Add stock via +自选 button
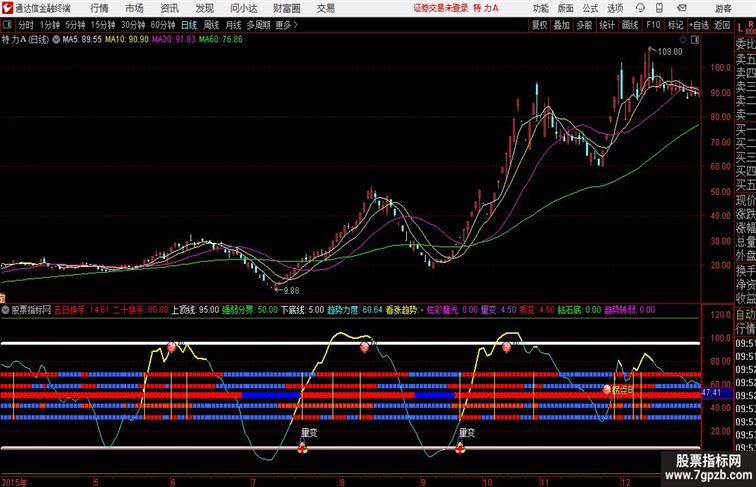756x487 pixels. [699, 25]
